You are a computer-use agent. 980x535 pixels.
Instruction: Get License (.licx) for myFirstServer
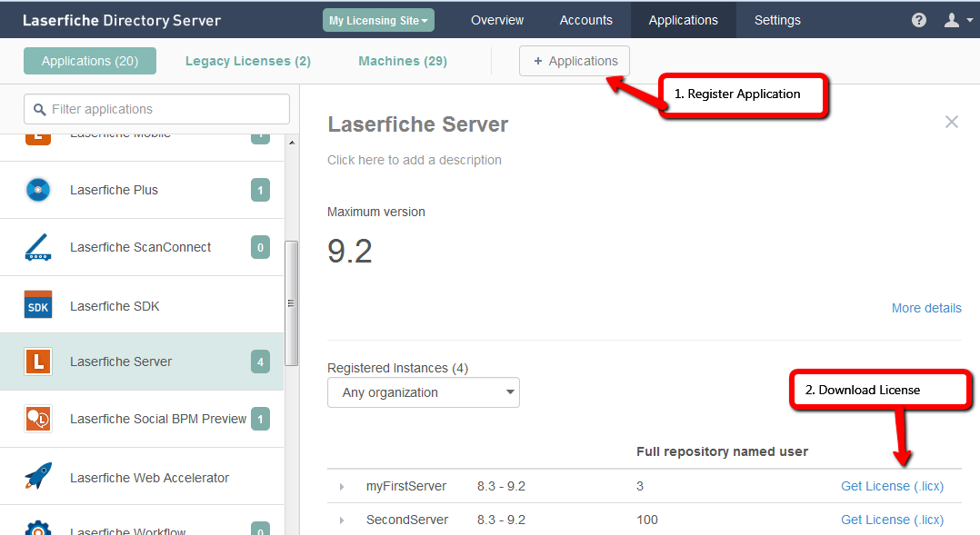coord(892,486)
